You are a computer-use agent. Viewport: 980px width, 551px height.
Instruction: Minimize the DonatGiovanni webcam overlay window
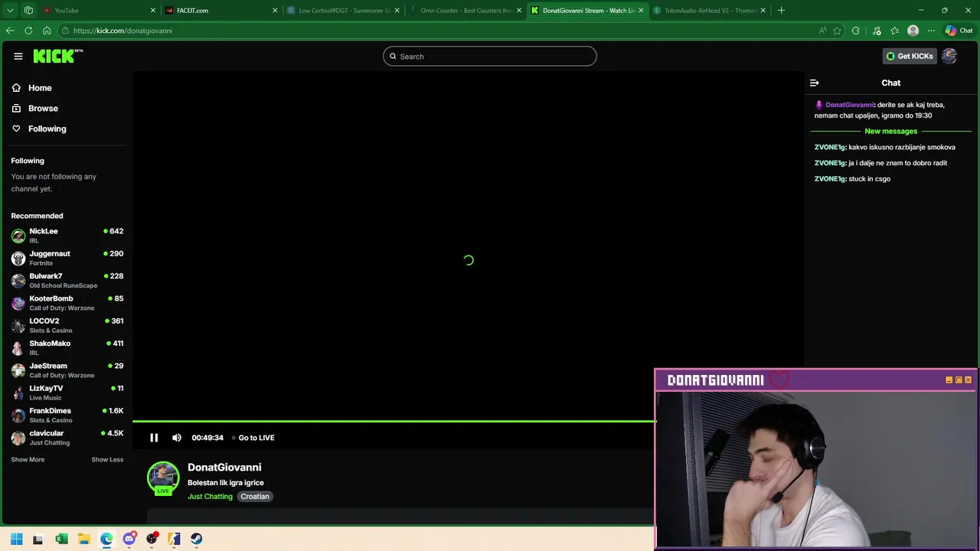point(949,380)
